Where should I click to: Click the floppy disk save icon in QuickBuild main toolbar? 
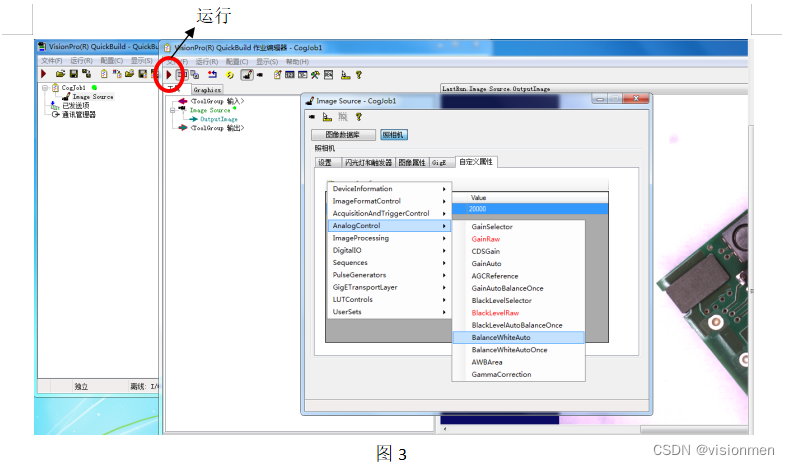pos(74,74)
